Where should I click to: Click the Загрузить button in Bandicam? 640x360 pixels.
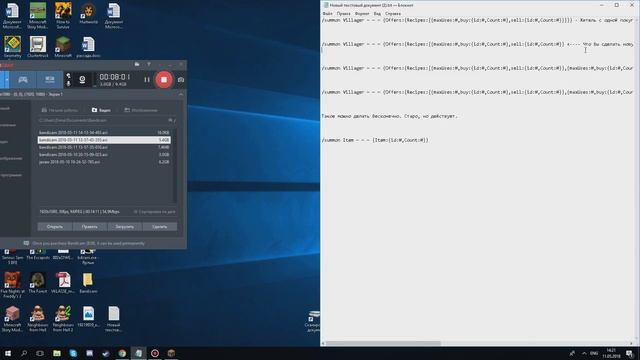124,227
